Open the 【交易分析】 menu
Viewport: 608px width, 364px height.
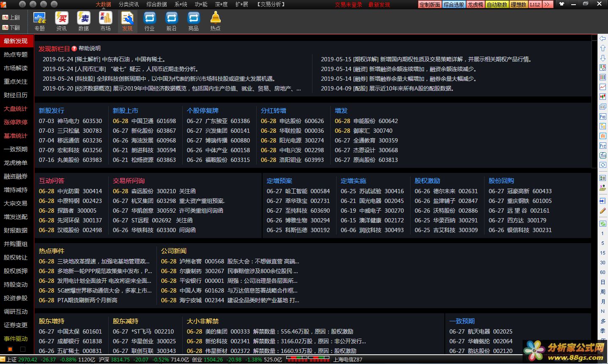tap(271, 4)
